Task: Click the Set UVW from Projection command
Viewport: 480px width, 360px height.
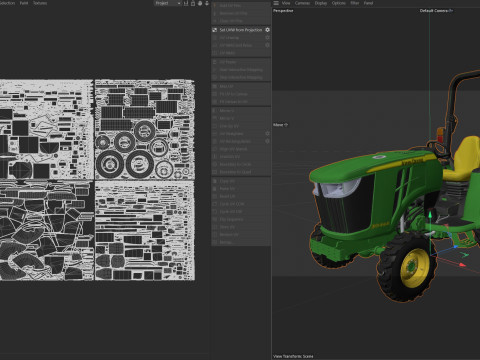Action: [x=241, y=30]
